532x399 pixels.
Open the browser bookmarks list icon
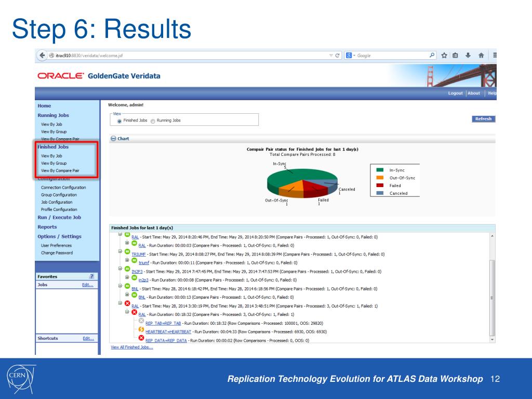455,55
